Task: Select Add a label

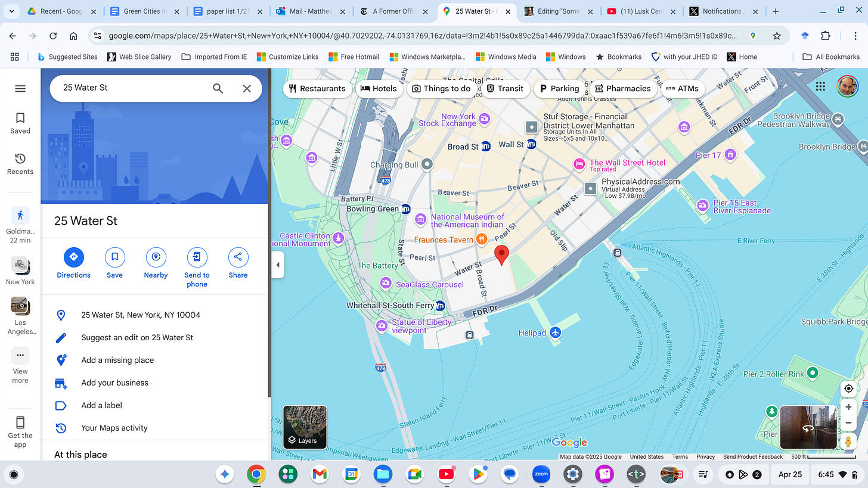Action: click(155, 405)
